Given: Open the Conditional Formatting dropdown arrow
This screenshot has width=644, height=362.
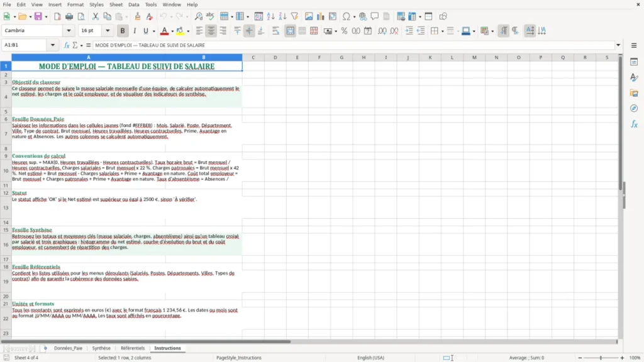Looking at the screenshot, I should [x=492, y=31].
